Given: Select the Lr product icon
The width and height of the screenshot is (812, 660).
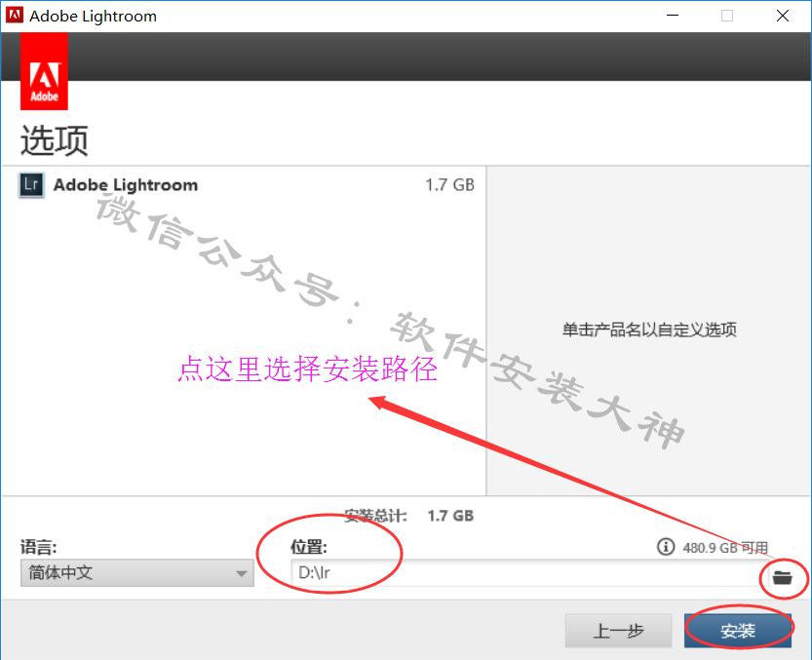Looking at the screenshot, I should (x=31, y=185).
